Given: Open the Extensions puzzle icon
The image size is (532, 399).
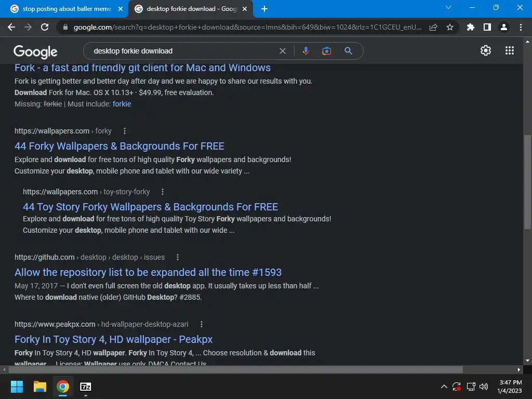Looking at the screenshot, I should coord(470,27).
